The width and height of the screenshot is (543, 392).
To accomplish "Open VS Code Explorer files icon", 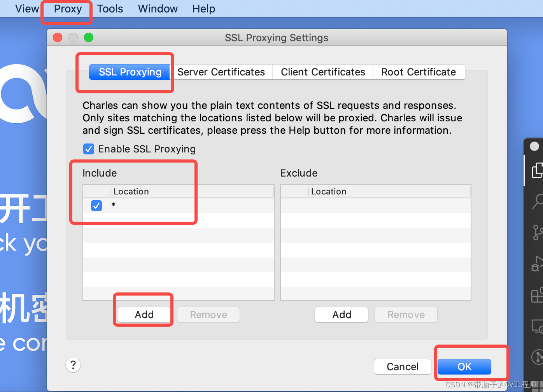I will click(x=538, y=170).
